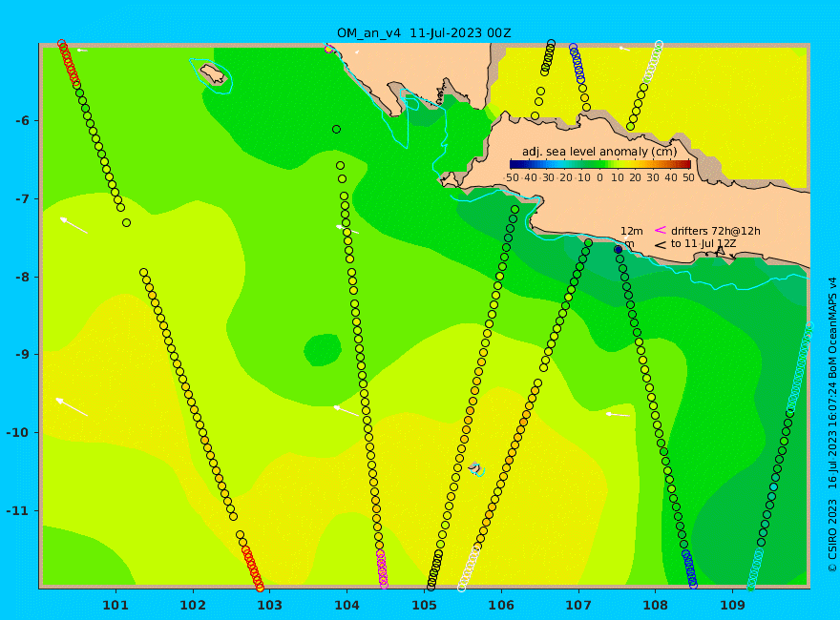Click longitude axis label 101

pos(115,606)
